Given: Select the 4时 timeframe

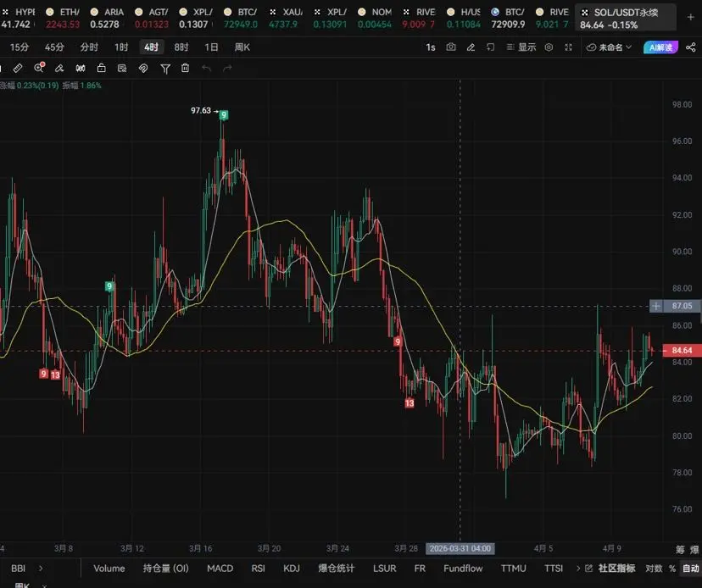Looking at the screenshot, I should [151, 47].
